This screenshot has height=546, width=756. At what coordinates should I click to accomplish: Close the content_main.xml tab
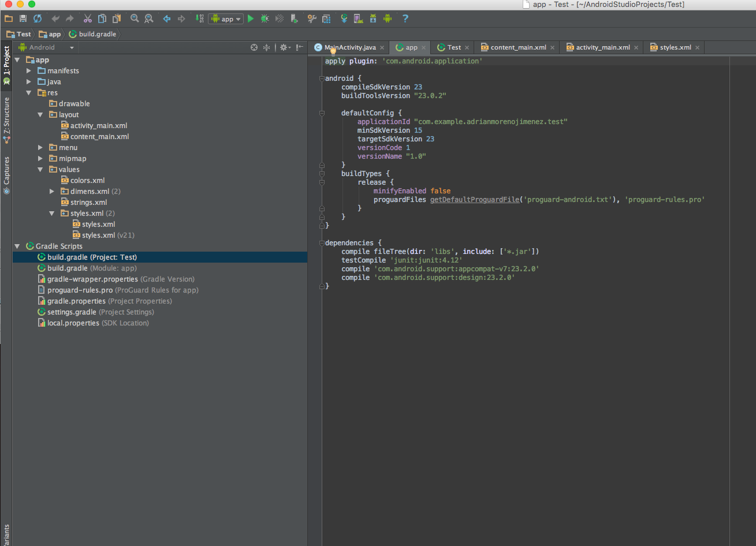[x=552, y=47]
